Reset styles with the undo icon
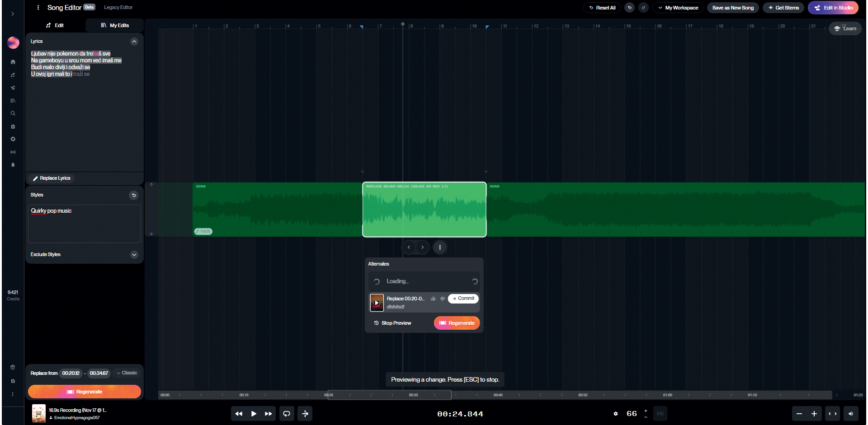 click(134, 195)
